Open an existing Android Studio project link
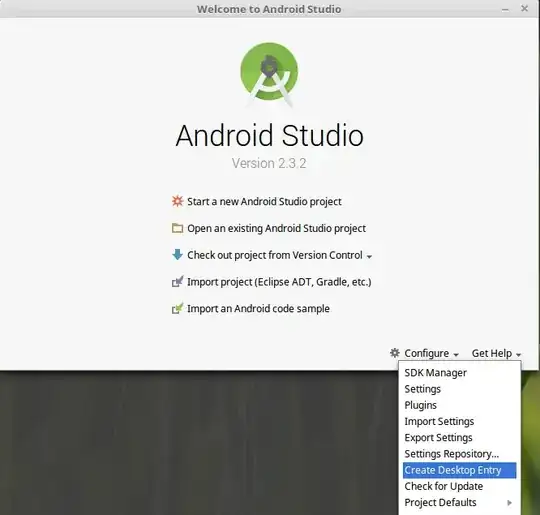Screen dimensions: 540x515 [x=276, y=228]
